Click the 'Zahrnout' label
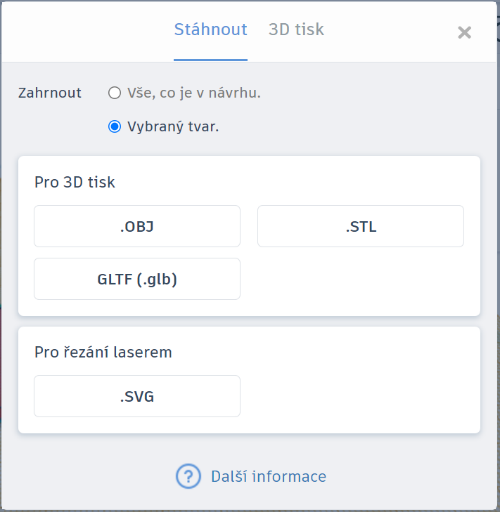 point(50,93)
